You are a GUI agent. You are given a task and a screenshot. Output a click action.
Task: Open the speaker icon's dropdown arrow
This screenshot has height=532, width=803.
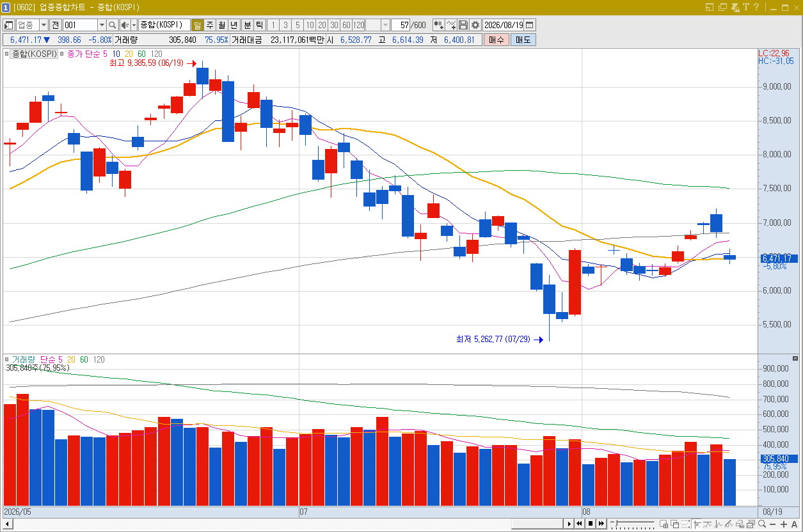click(x=134, y=25)
